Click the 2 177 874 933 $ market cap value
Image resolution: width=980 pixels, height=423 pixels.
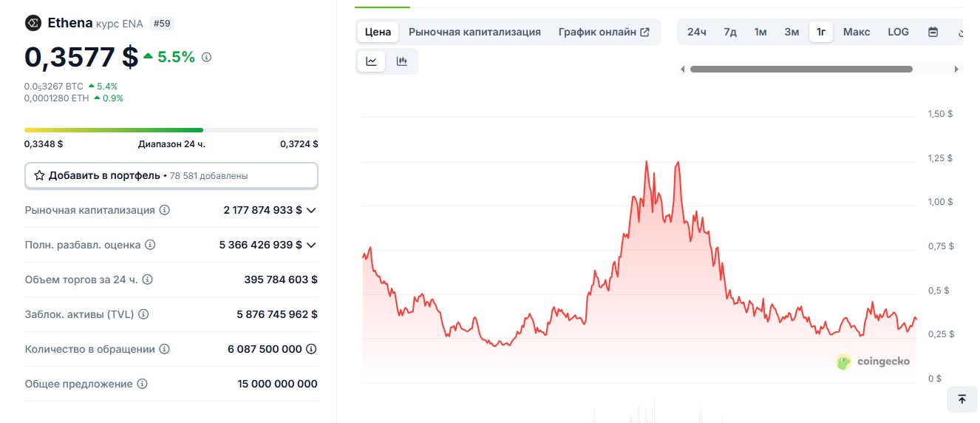click(x=263, y=210)
